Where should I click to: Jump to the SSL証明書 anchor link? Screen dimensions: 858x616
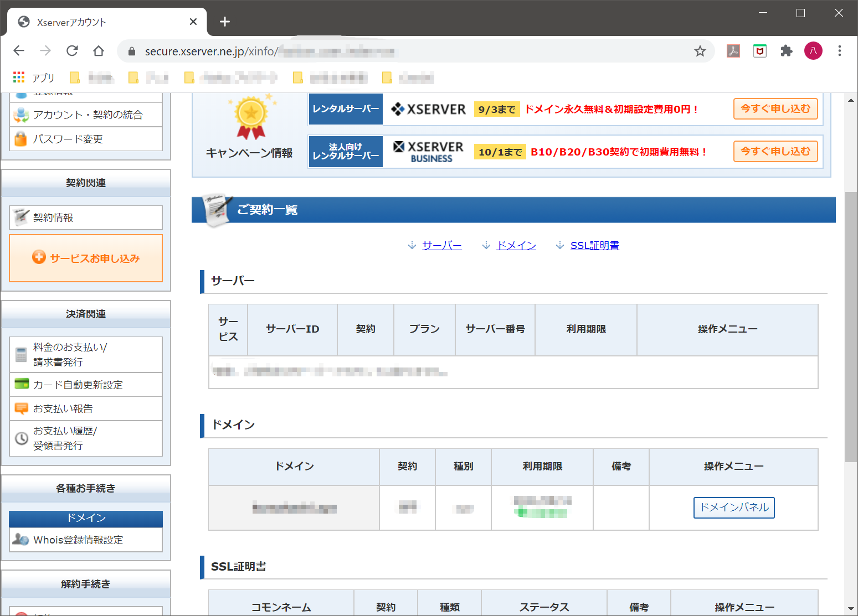point(595,245)
